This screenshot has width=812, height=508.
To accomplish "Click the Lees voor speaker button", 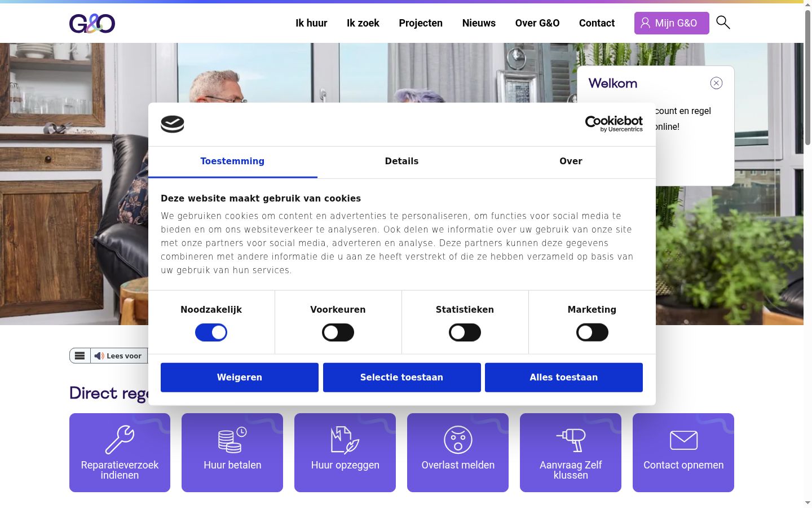I will 118,356.
